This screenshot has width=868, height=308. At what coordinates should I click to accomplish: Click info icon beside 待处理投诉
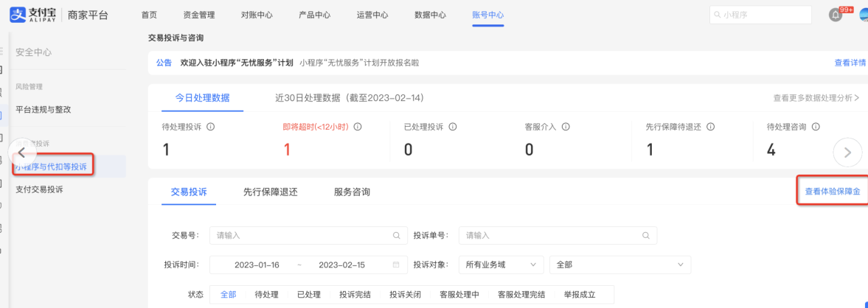pos(210,127)
